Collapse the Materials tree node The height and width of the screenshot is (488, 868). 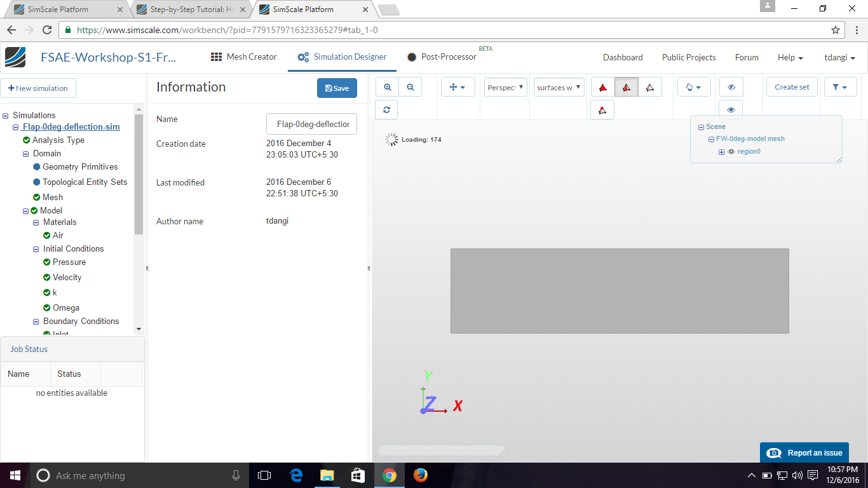click(36, 222)
